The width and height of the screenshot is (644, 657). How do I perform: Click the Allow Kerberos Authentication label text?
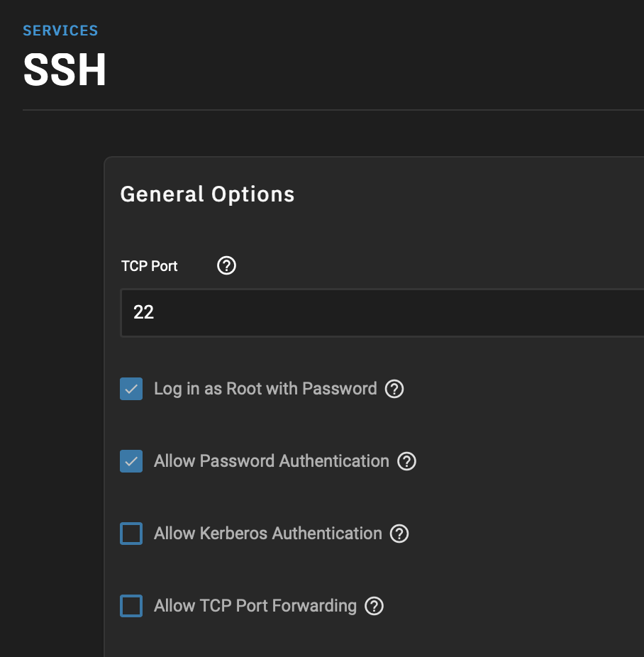268,534
